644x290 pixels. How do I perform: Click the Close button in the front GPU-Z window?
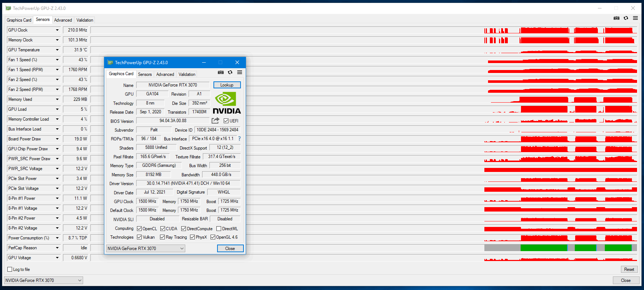coord(230,249)
